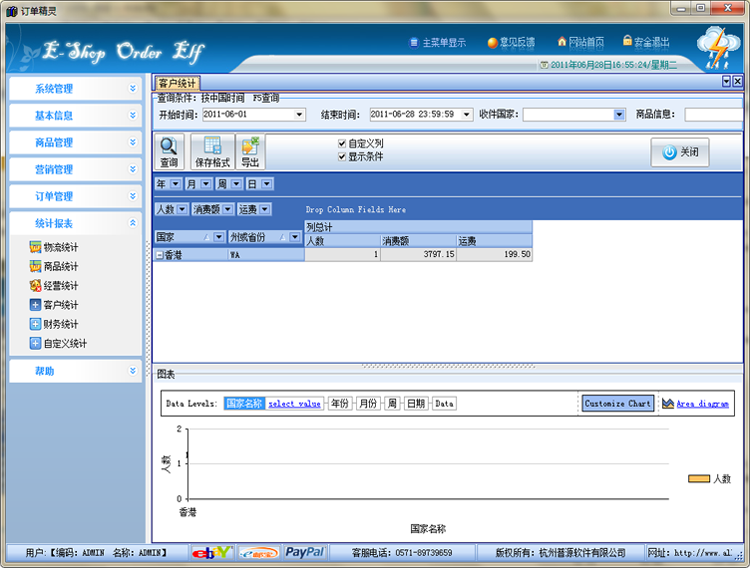Select the 周 data level
Image resolution: width=750 pixels, height=568 pixels.
(392, 403)
